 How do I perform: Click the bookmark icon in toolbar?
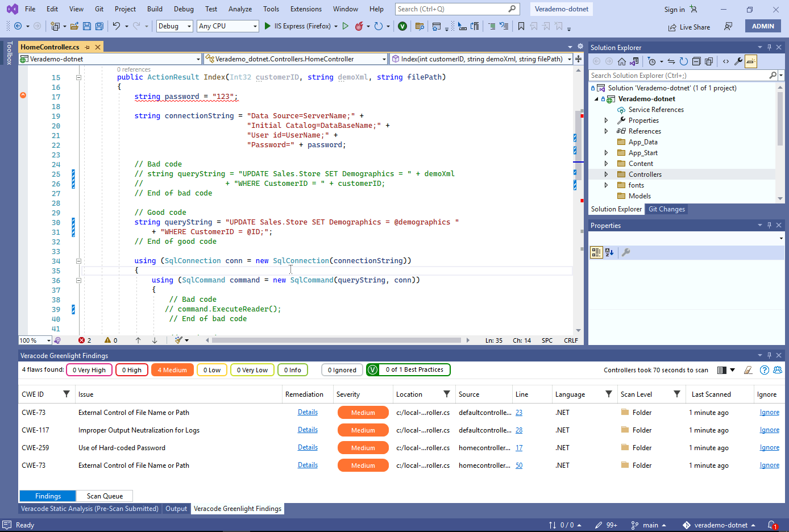click(521, 26)
